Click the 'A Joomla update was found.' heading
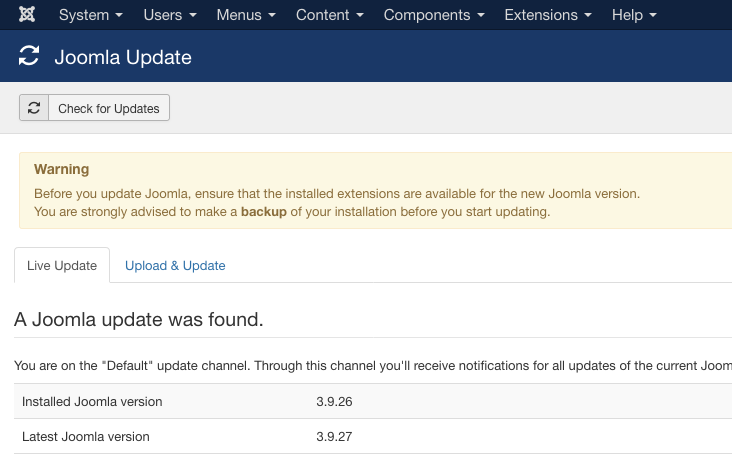This screenshot has width=732, height=454. click(x=139, y=320)
